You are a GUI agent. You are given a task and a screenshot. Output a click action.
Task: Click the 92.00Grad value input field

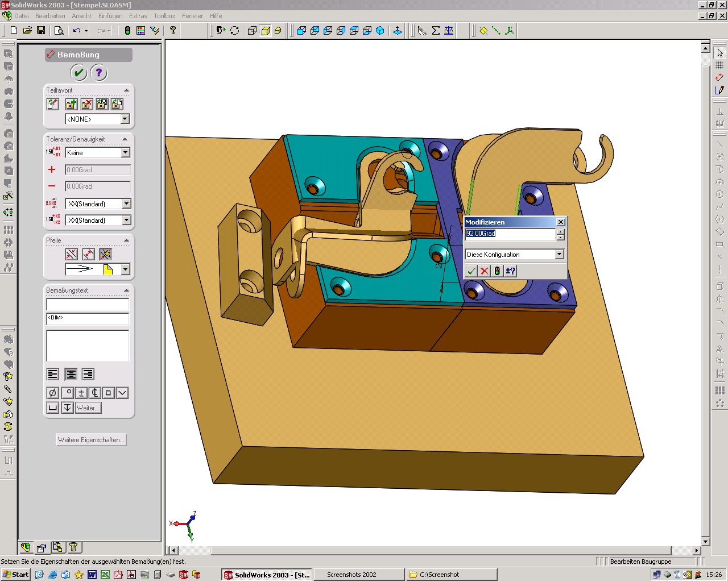coord(510,234)
